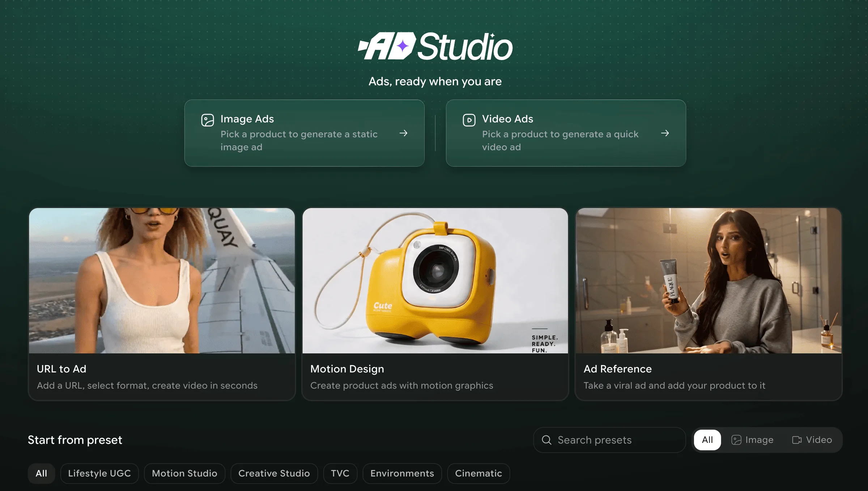Open the Video Ads option
The image size is (868, 491).
coord(566,133)
